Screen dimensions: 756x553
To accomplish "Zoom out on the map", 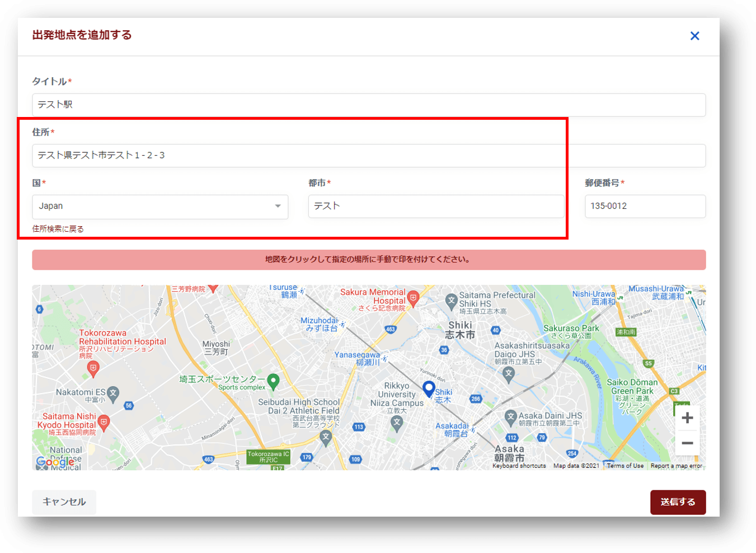I will coord(687,443).
